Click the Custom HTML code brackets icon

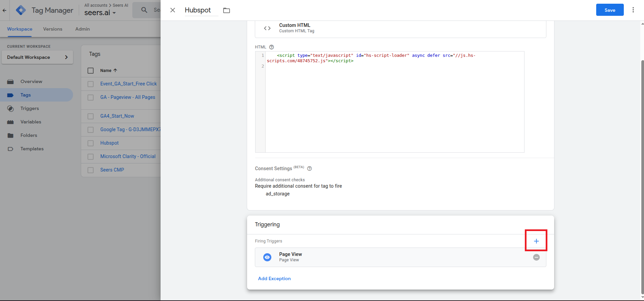(267, 28)
